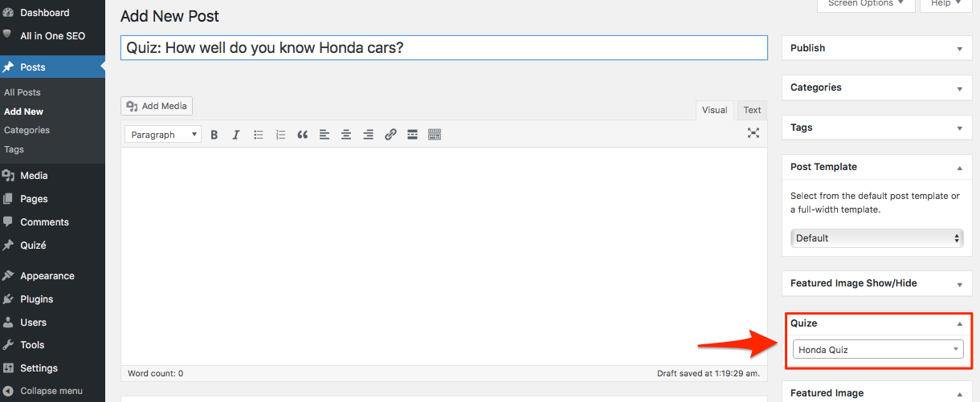
Task: Open the Help panel
Action: 946,4
